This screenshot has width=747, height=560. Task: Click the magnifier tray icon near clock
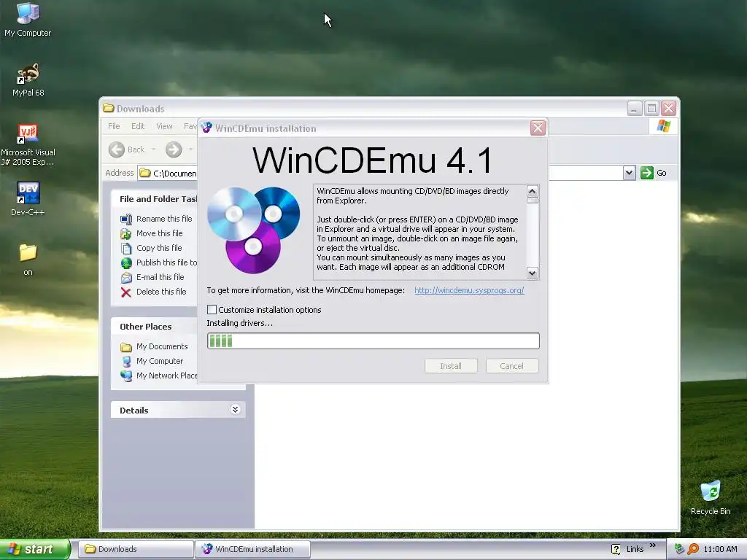(x=693, y=549)
